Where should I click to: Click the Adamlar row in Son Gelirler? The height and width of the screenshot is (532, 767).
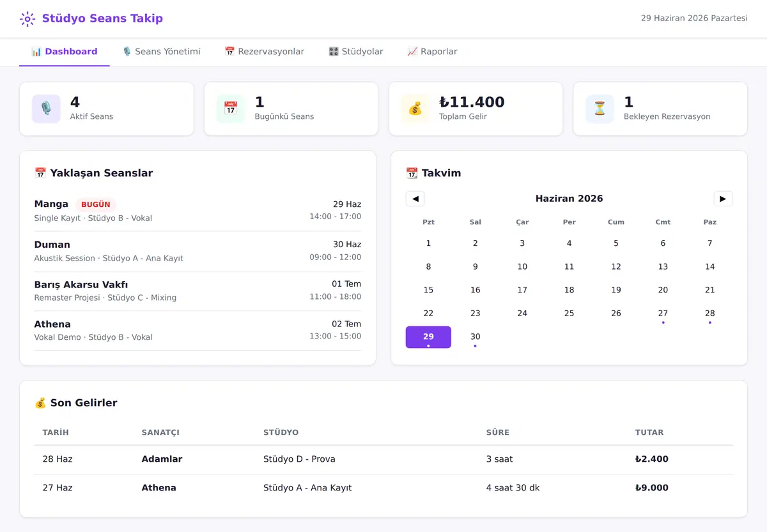(x=383, y=460)
